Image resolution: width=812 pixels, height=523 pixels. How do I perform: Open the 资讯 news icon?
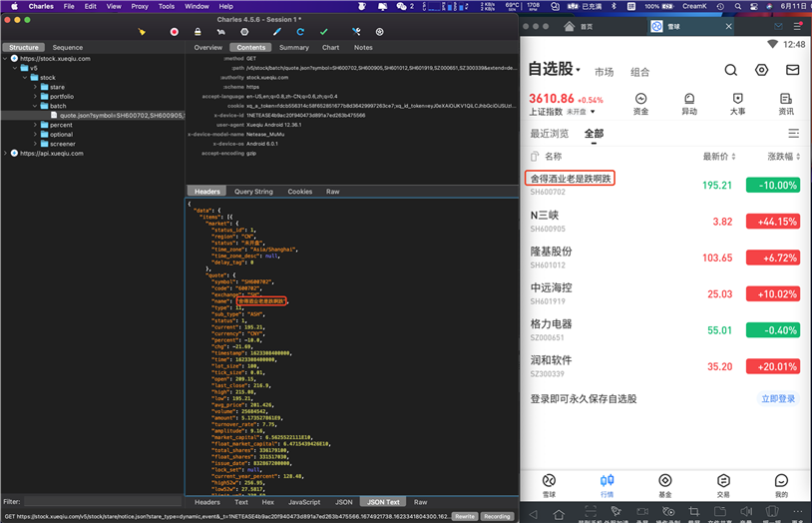point(786,104)
